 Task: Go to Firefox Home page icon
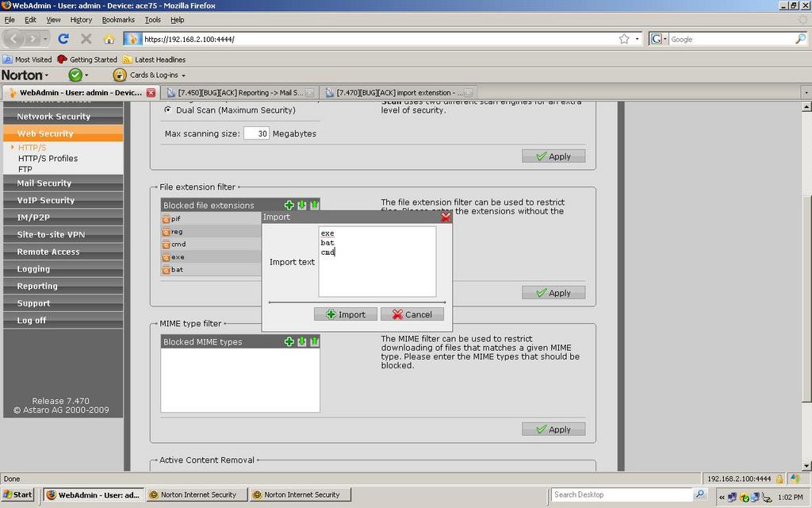[109, 39]
